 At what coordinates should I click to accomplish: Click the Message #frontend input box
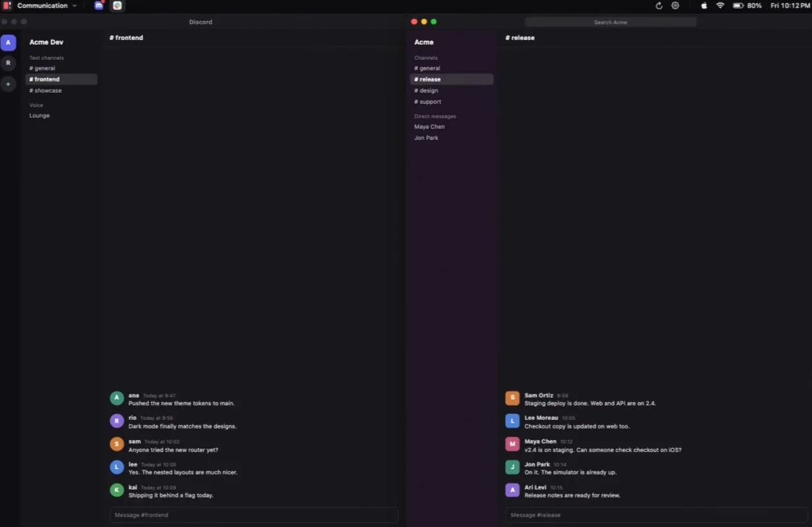(254, 515)
